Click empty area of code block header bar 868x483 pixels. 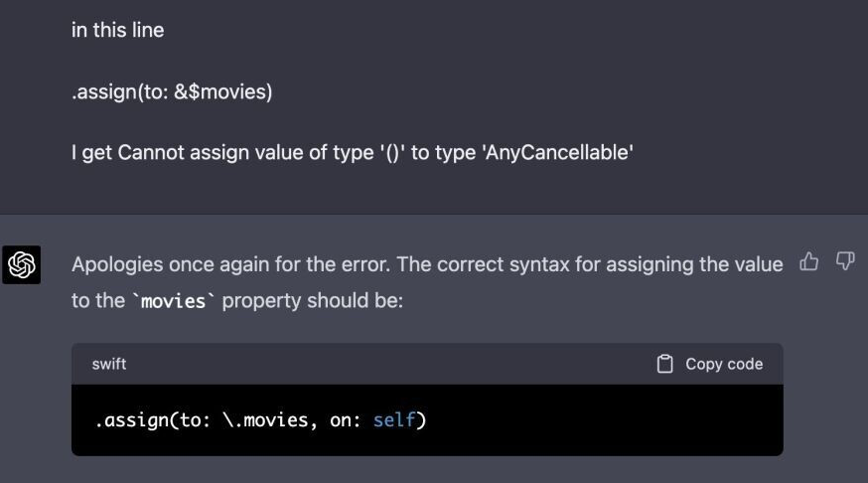[x=397, y=364]
